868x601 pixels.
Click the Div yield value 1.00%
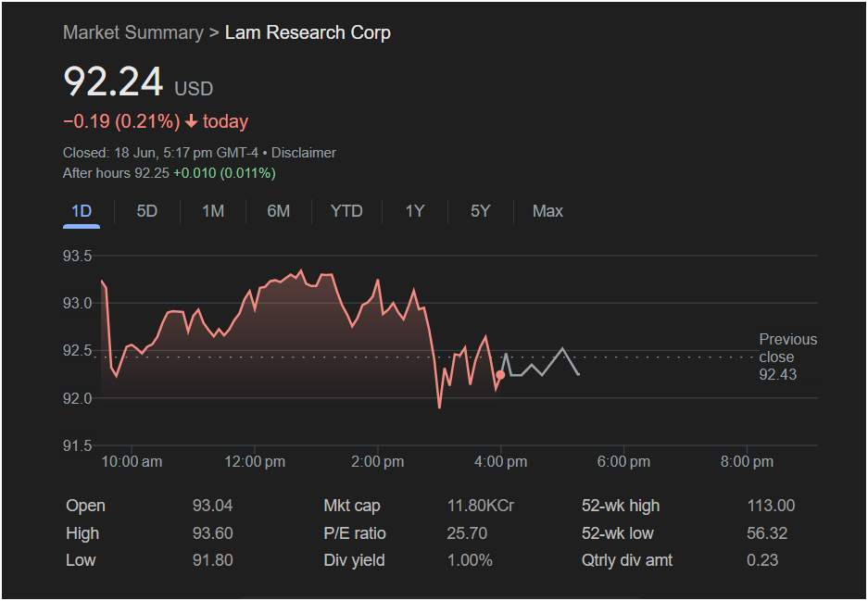(x=470, y=560)
